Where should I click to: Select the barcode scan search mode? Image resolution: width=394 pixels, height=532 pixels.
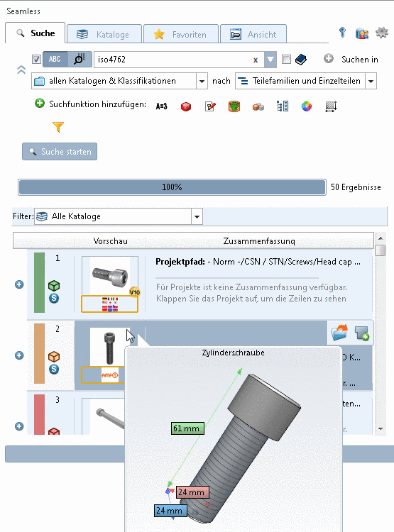[x=80, y=60]
